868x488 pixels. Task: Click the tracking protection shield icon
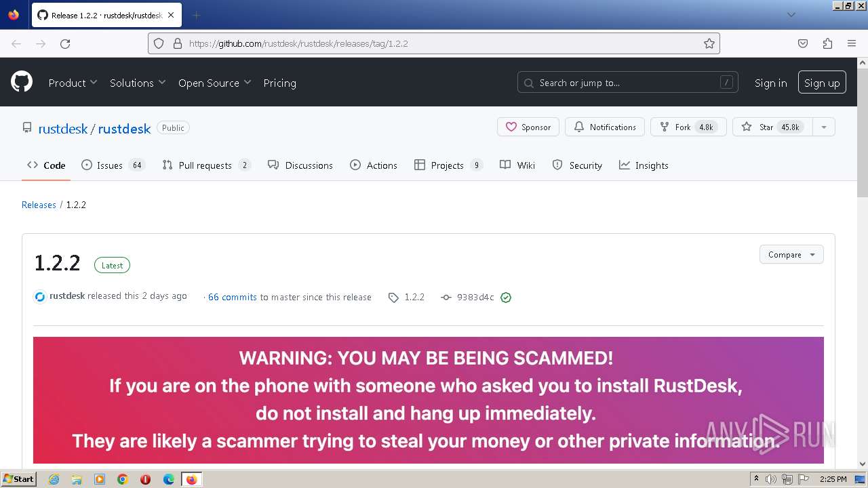pos(159,43)
